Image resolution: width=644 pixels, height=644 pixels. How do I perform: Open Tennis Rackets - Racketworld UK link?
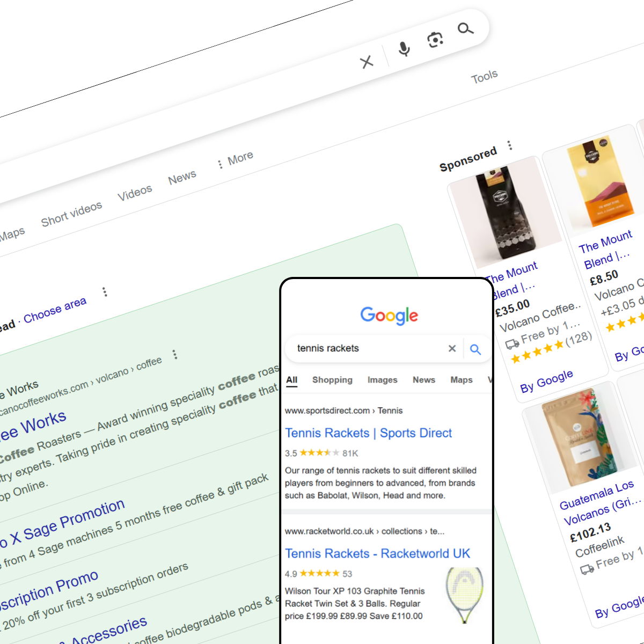pyautogui.click(x=377, y=554)
